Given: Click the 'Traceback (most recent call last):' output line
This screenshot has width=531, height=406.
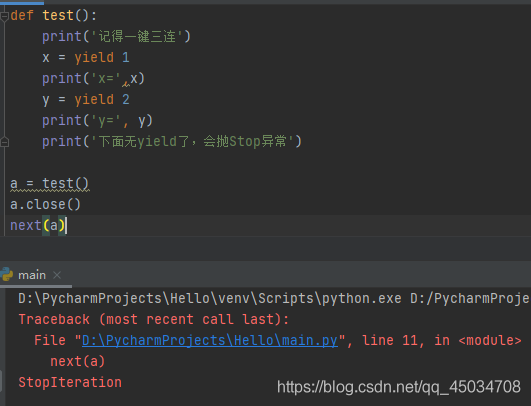Looking at the screenshot, I should 153,319.
